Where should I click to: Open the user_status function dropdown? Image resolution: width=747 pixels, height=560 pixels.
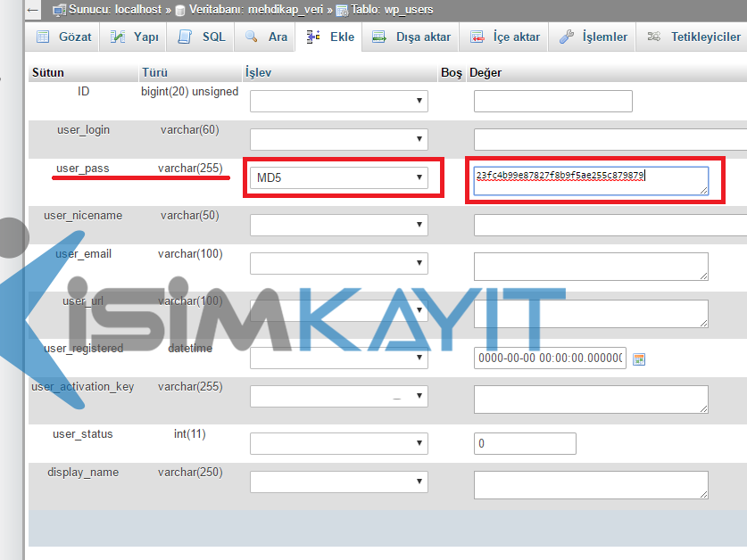point(339,443)
